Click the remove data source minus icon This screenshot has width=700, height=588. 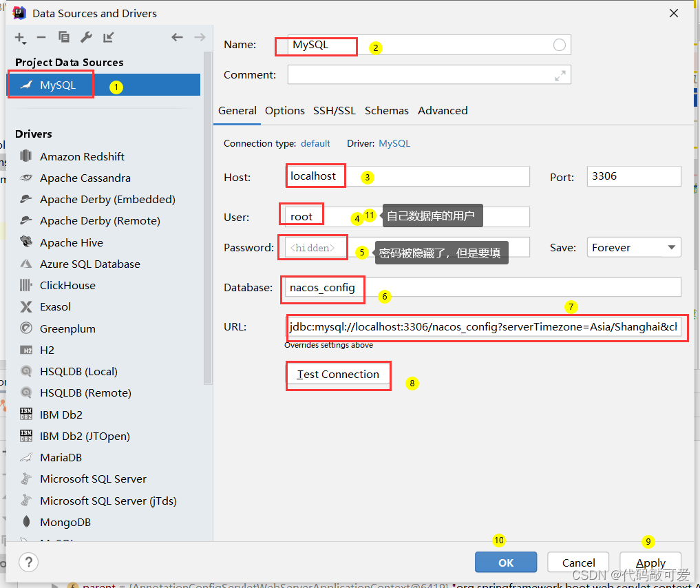(x=41, y=37)
